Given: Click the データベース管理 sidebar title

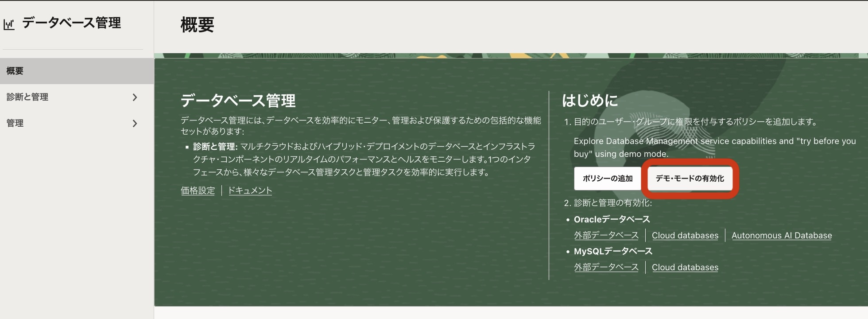Looking at the screenshot, I should (71, 23).
